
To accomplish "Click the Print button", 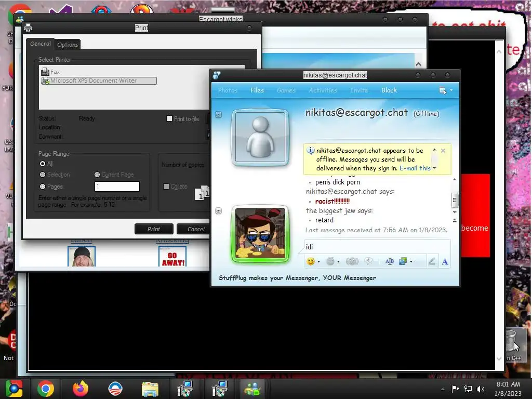I will click(154, 229).
